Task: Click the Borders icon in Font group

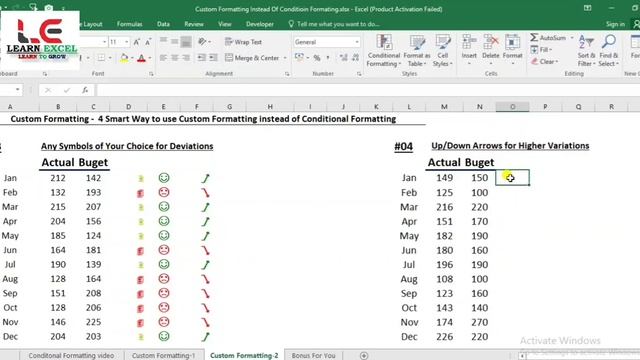Action: coord(101,58)
